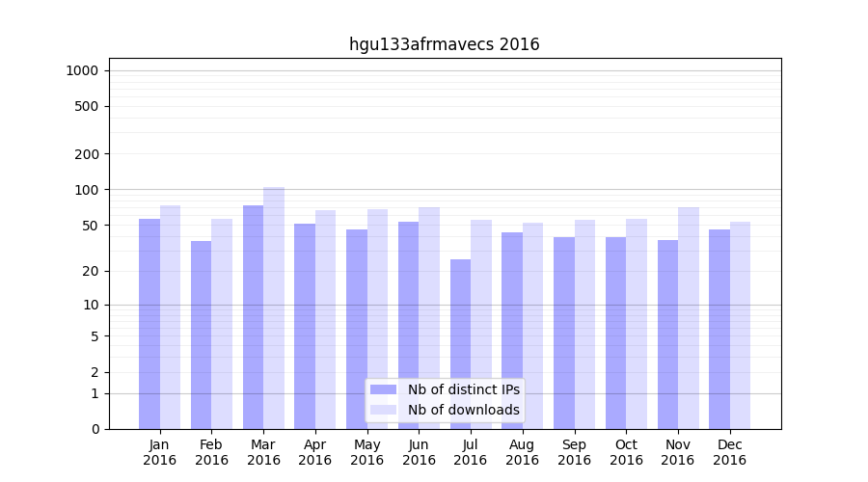The image size is (868, 482).
Task: Click the Jun 2016 x-axis label
Action: [x=419, y=452]
